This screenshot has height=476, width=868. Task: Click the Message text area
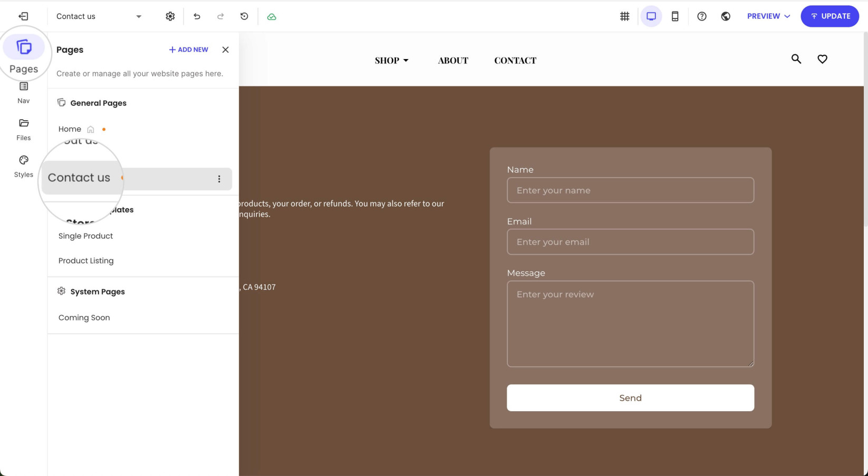pyautogui.click(x=630, y=324)
